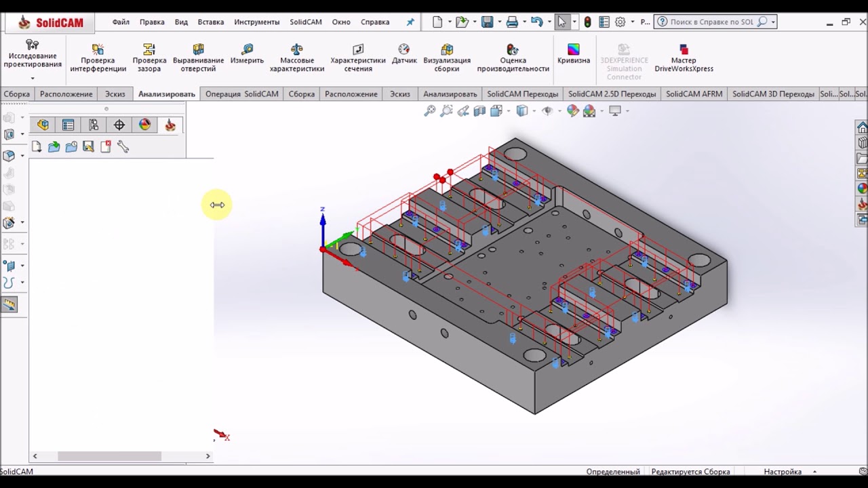Run Interference Check (Проверка интерференции)

(98, 58)
